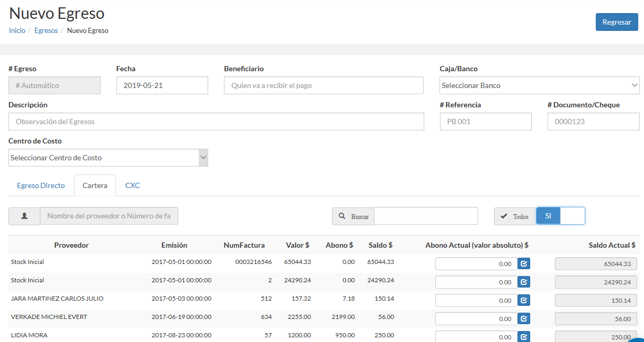This screenshot has height=342, width=644.
Task: Click the Fecha date field
Action: [x=162, y=85]
